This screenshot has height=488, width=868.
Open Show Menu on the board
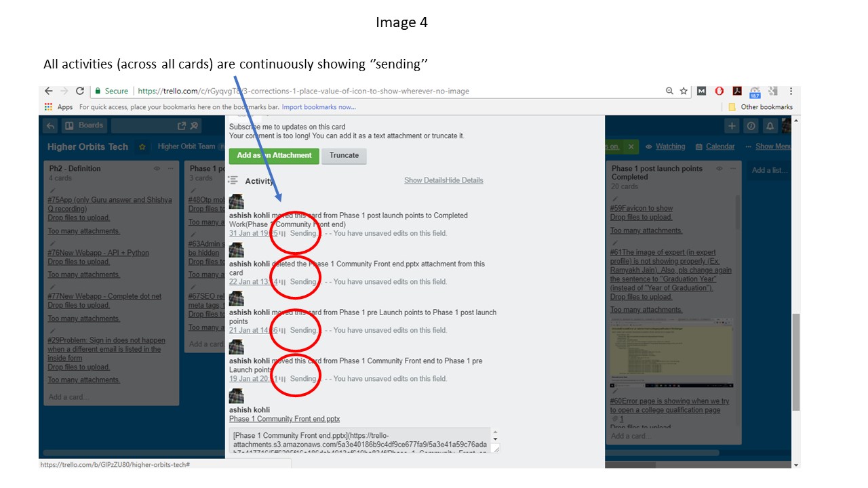768,146
